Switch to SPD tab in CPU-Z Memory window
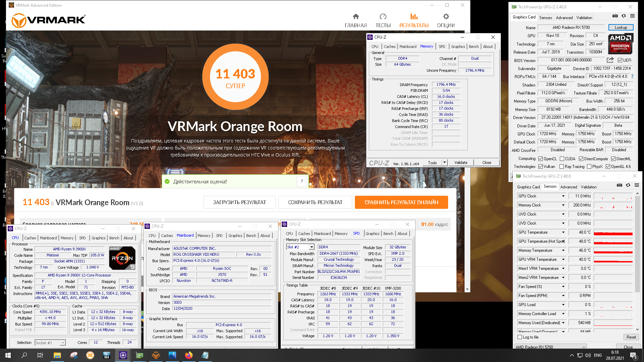Screen dimensions: 644x362 442,47
